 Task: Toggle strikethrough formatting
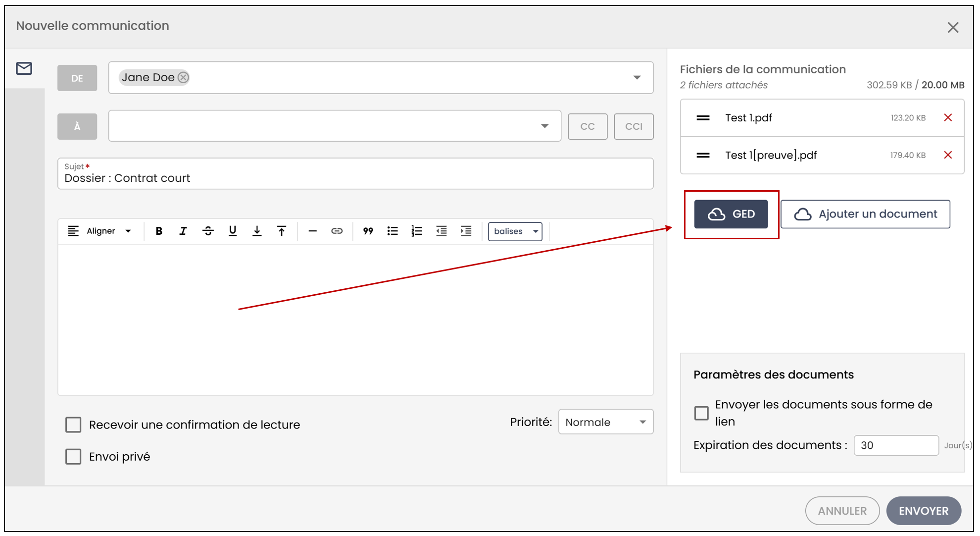click(x=208, y=231)
